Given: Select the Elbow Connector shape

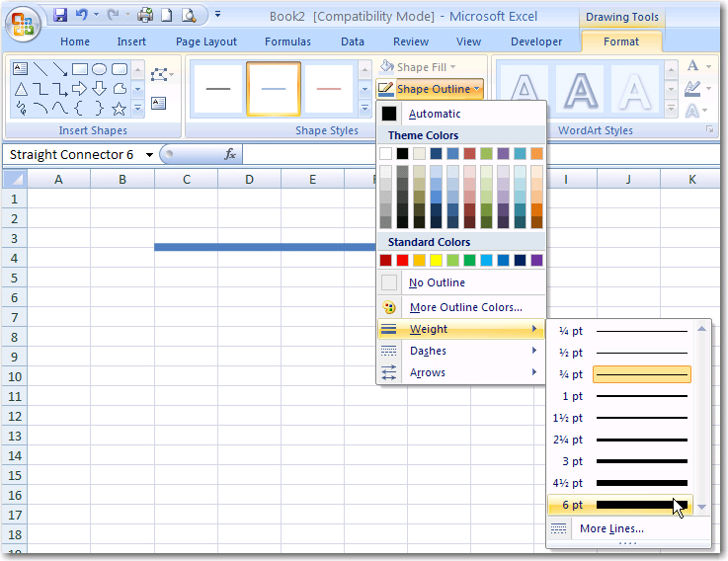Looking at the screenshot, I should (40, 89).
